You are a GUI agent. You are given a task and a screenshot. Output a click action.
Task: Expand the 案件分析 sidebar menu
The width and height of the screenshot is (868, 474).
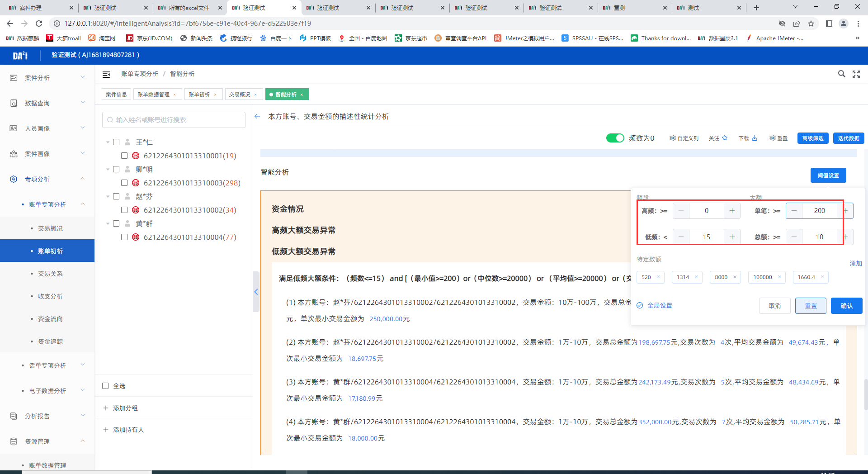click(x=83, y=77)
